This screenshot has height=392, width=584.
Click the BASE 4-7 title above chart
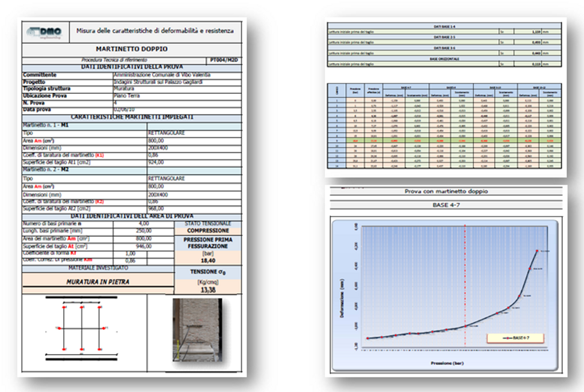click(445, 205)
